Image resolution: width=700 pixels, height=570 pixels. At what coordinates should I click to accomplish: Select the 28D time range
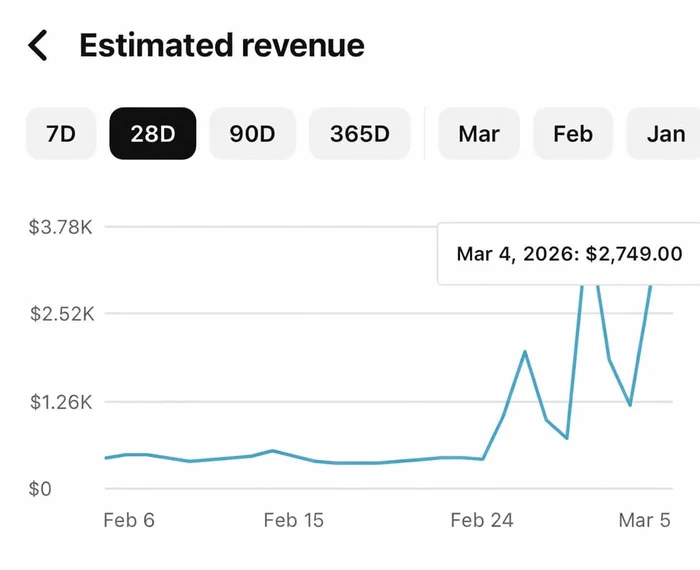152,134
